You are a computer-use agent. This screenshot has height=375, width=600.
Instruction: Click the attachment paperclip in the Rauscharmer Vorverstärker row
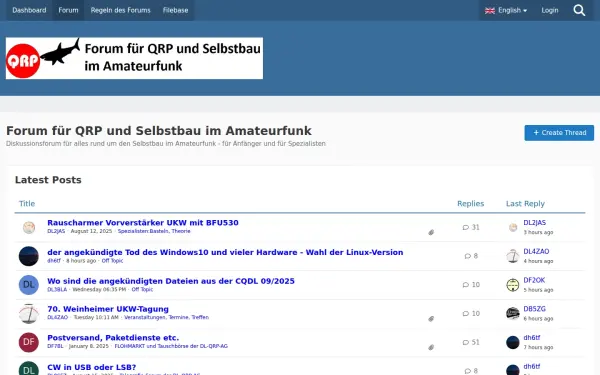point(431,232)
